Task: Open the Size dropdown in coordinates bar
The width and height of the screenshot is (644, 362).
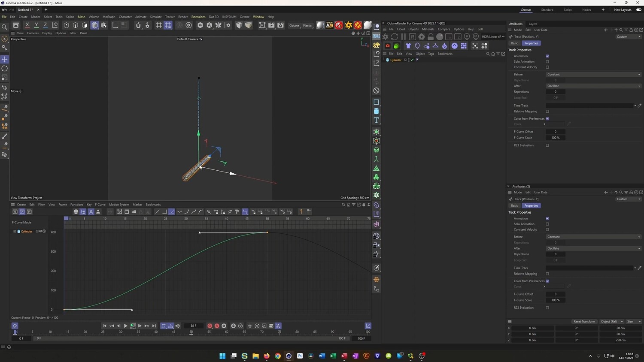Action: click(633, 322)
